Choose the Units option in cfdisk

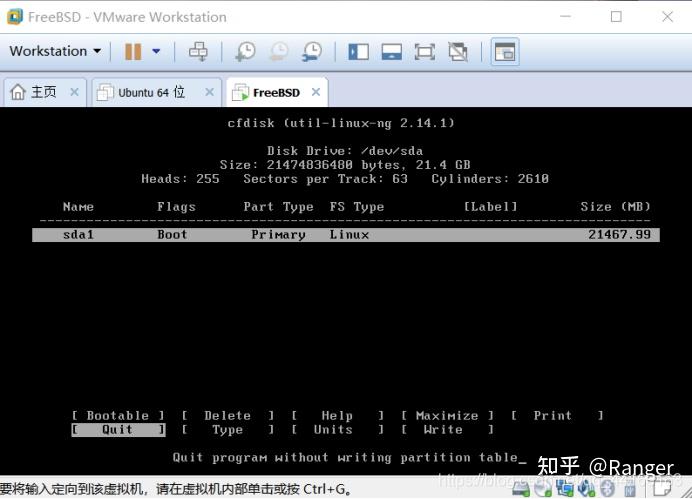(x=337, y=430)
